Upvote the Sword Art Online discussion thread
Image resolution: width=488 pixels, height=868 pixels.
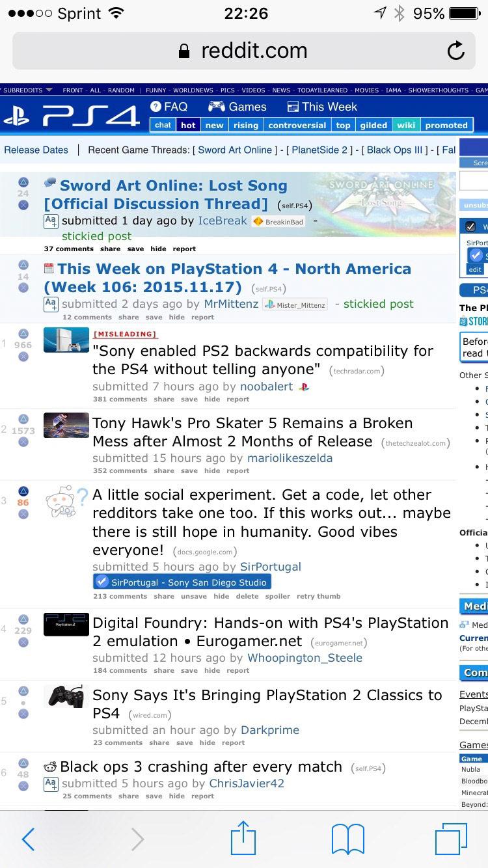tap(23, 182)
